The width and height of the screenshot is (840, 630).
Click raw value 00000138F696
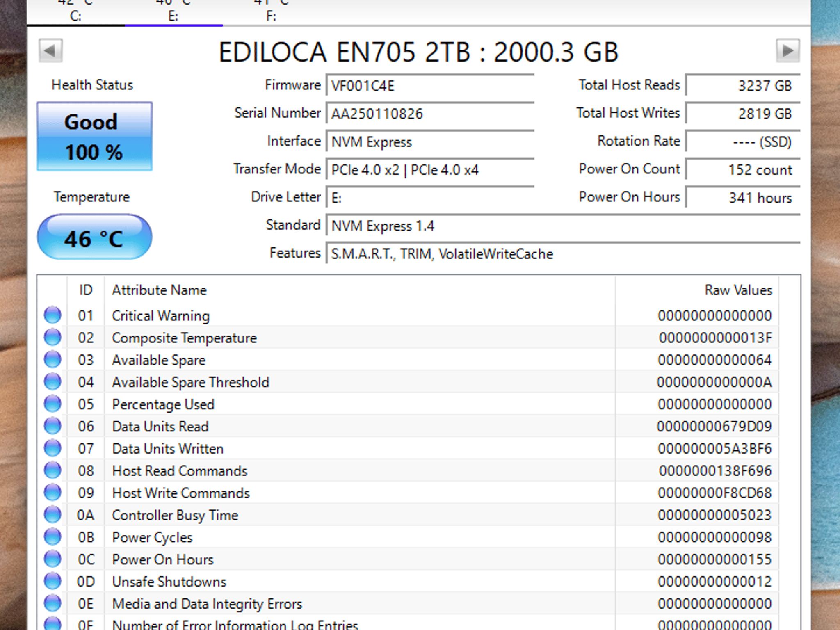pos(715,470)
